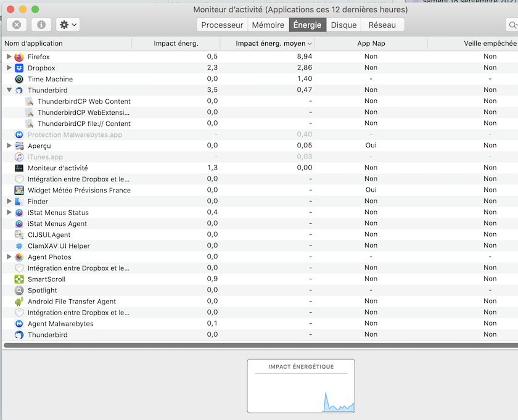
Task: Click the Moniteur d'activité row icon
Action: [19, 168]
